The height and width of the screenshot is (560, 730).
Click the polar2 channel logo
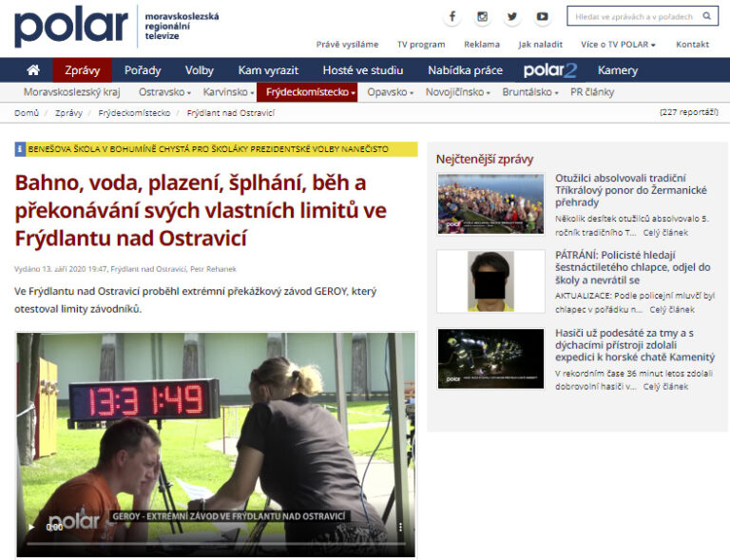(x=549, y=70)
